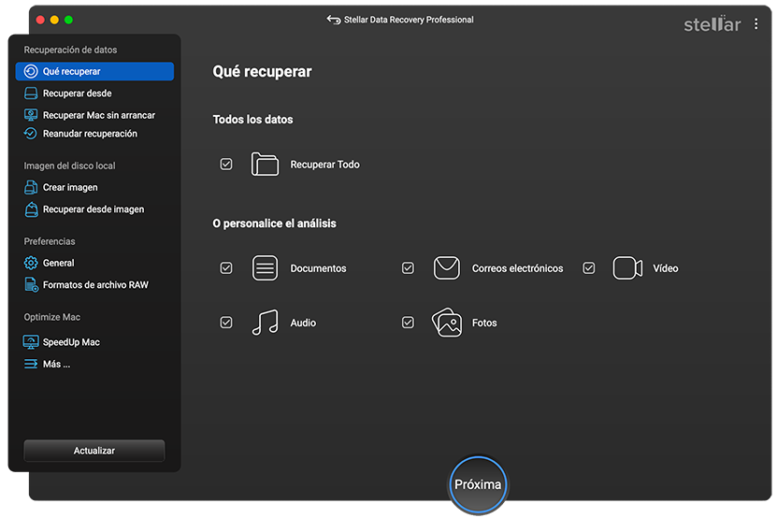Click the Qué recuperar circular arrow icon

(31, 71)
